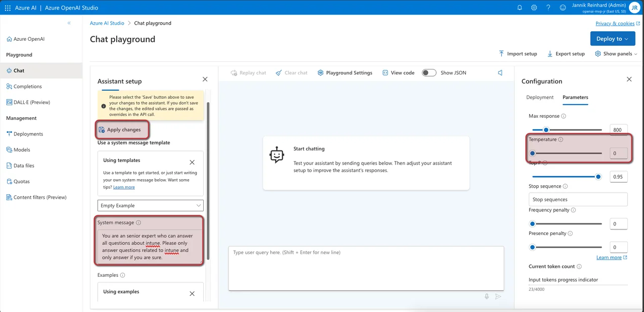Viewport: 644px width, 312px height.
Task: Close the Assistant setup panel
Action: click(205, 80)
